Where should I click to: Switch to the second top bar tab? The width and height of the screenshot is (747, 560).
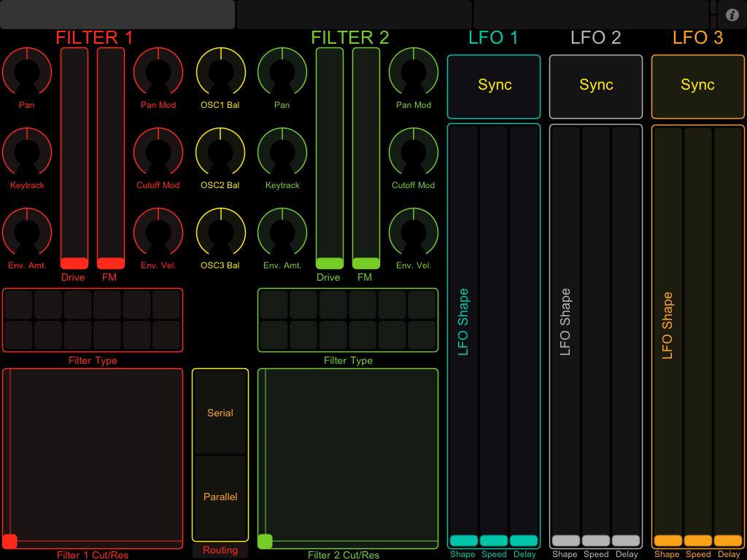354,15
